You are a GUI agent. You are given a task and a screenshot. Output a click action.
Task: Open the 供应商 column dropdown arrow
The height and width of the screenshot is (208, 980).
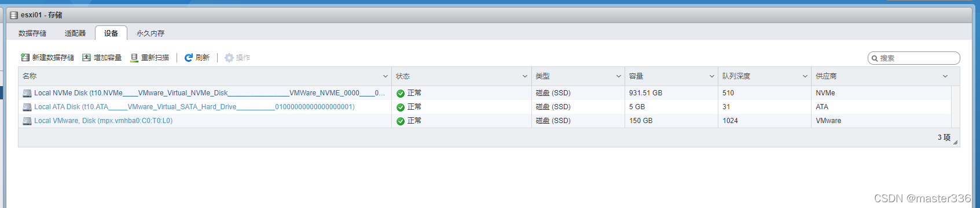pos(945,76)
